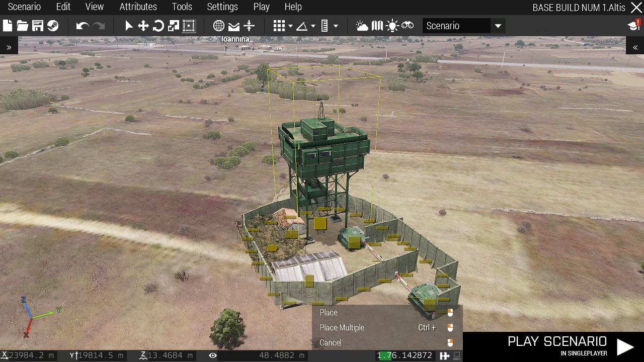Choose Place Multiple in the context menu
The width and height of the screenshot is (644, 362).
pyautogui.click(x=387, y=327)
